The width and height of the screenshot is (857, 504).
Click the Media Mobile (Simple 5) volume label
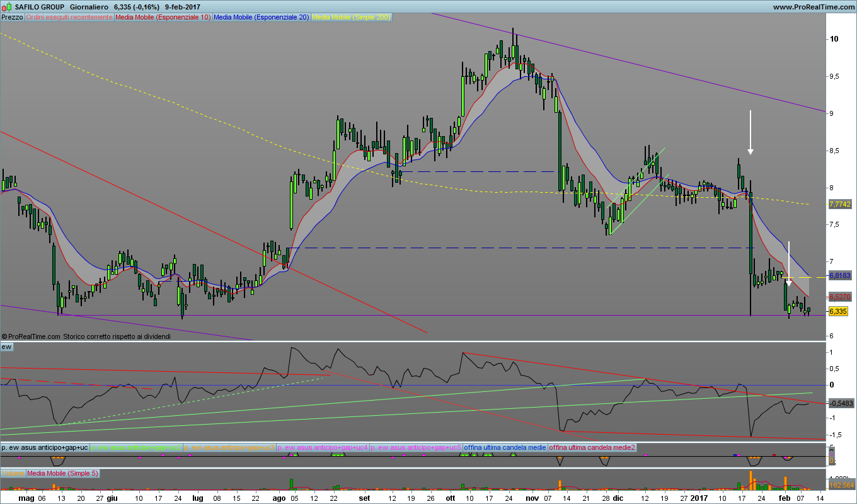62,473
